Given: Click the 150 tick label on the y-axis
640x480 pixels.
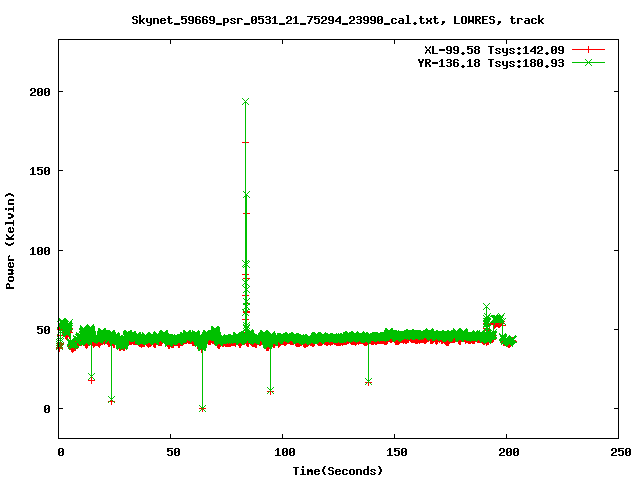Looking at the screenshot, I should (x=40, y=171).
